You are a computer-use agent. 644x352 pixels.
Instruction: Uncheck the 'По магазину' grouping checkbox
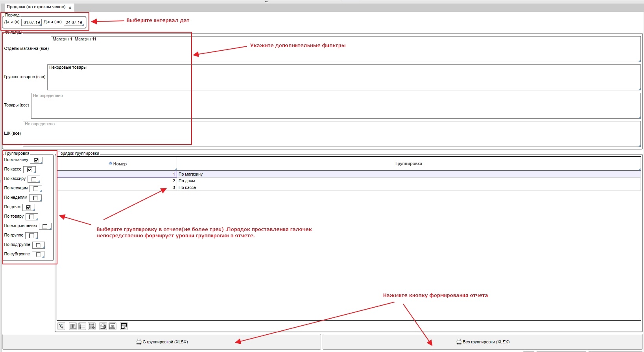click(36, 160)
